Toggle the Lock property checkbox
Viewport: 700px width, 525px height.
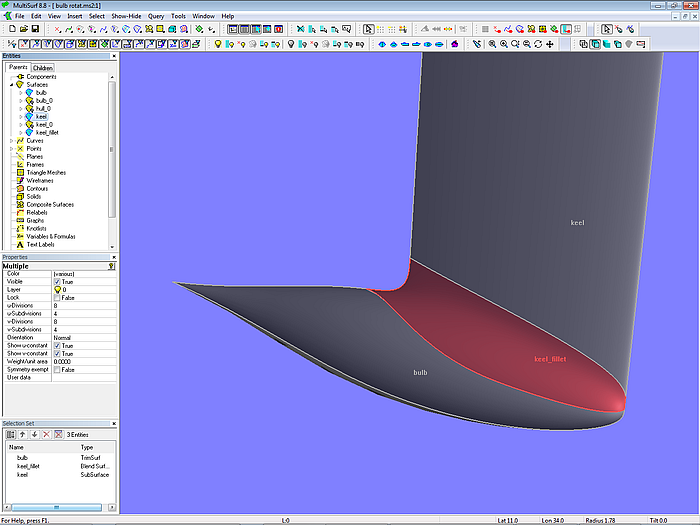tap(57, 298)
